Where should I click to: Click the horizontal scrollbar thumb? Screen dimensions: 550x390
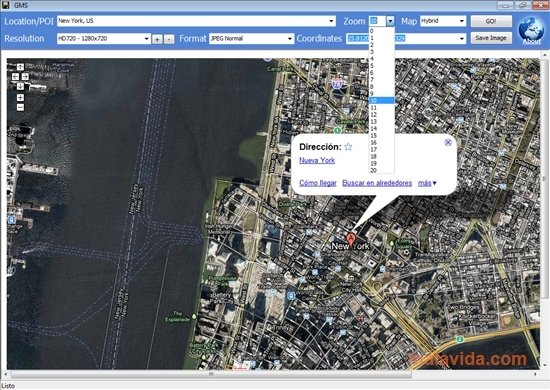[x=211, y=374]
